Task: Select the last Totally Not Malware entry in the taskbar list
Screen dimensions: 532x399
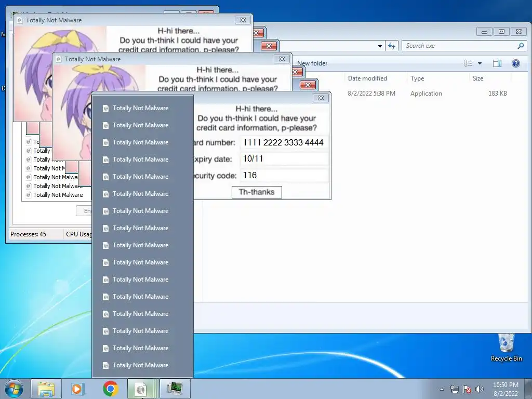Action: click(x=142, y=365)
